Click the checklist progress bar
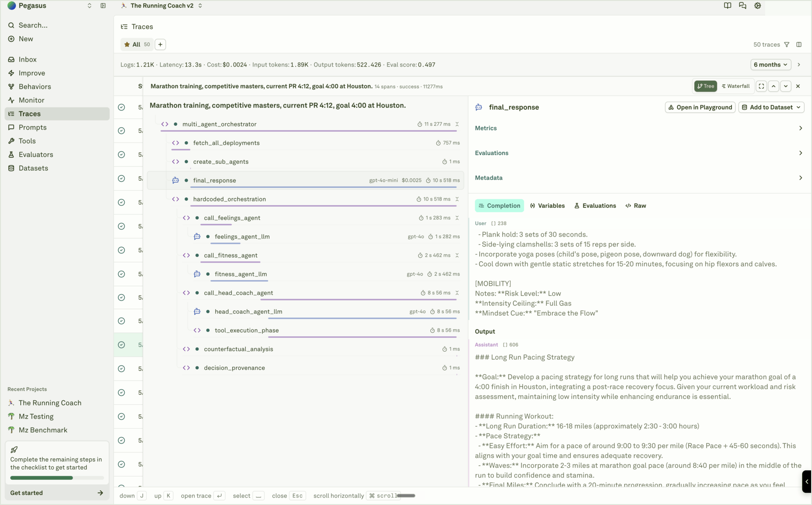The image size is (812, 505). point(57,478)
